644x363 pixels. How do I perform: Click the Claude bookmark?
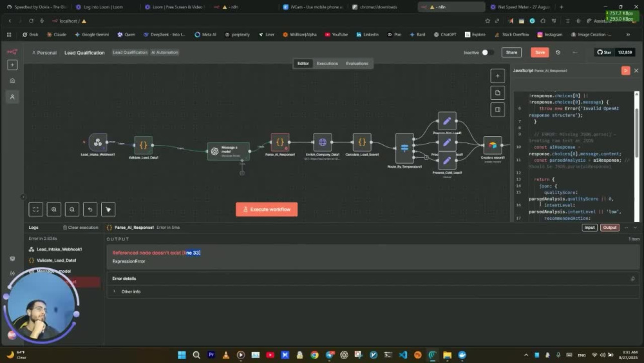pyautogui.click(x=56, y=35)
